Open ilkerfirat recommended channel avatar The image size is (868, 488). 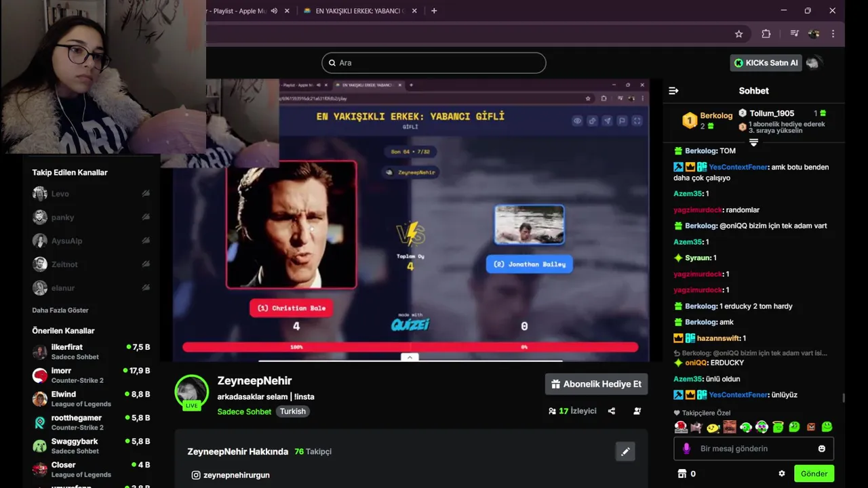coord(40,352)
